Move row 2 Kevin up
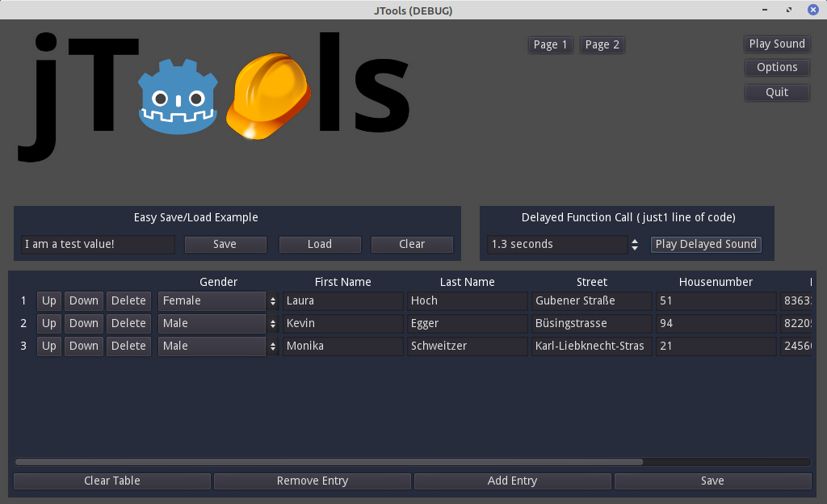The height and width of the screenshot is (504, 827). tap(49, 323)
